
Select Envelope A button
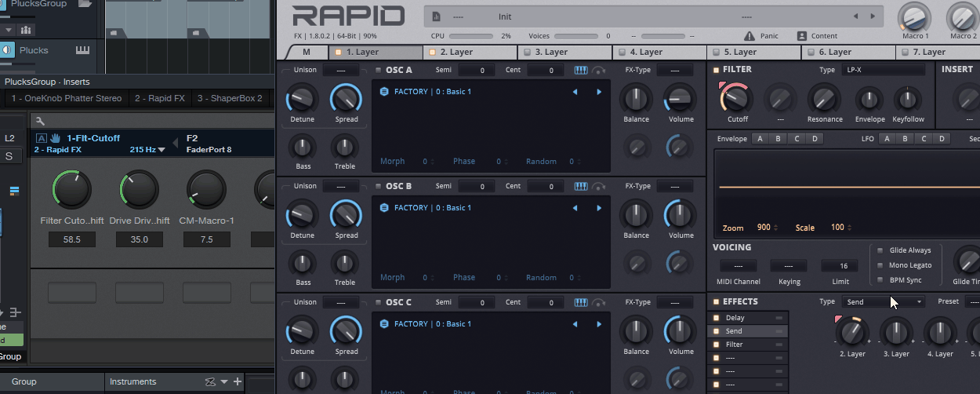(x=759, y=139)
